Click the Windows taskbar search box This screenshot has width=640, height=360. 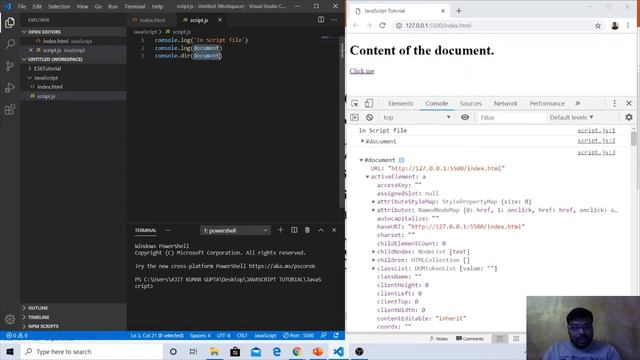pyautogui.click(x=91, y=351)
